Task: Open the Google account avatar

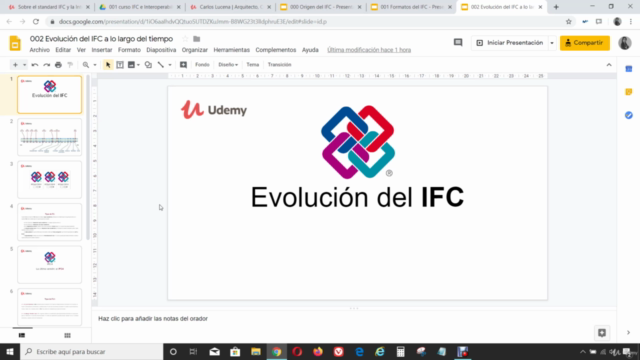Action: click(x=624, y=43)
